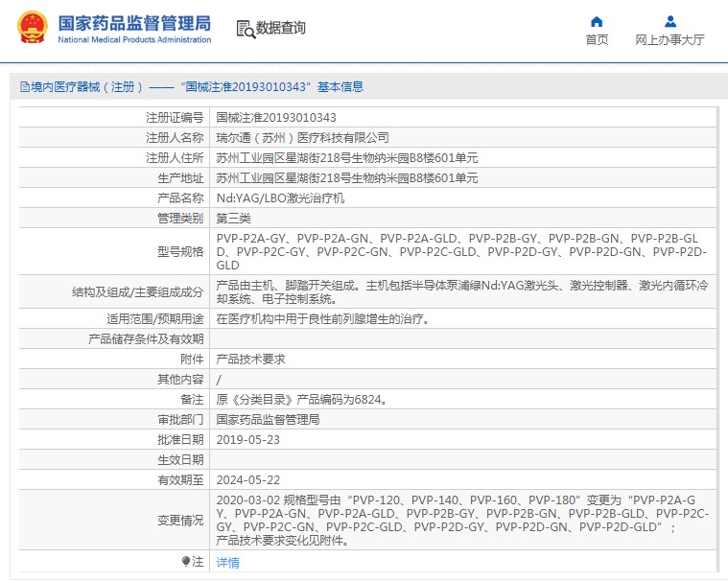This screenshot has height=581, width=728.
Task: Select the 生产地址 address value
Action: pyautogui.click(x=347, y=177)
